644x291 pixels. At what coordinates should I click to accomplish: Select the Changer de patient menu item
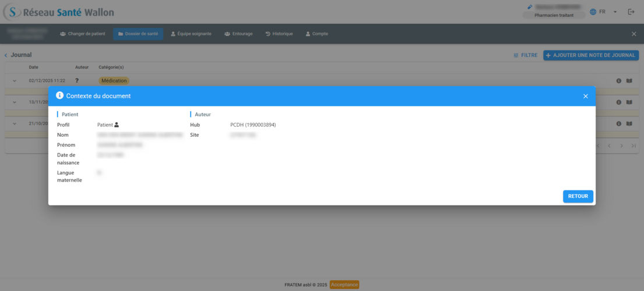click(82, 34)
